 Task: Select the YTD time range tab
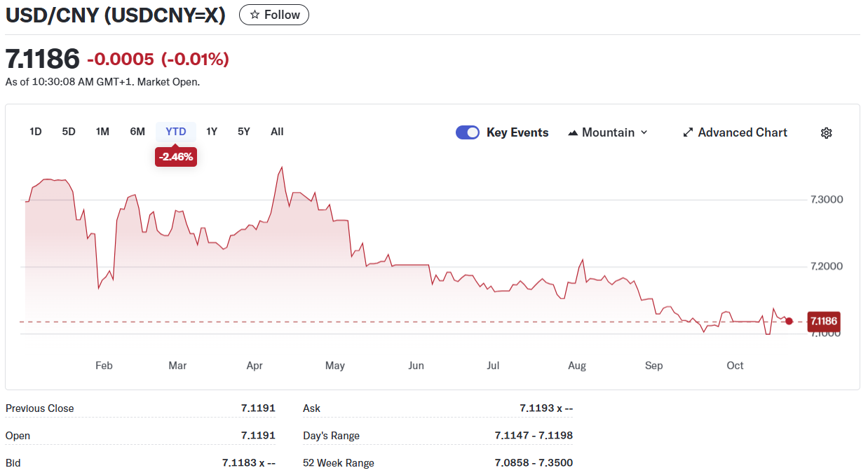[x=176, y=132]
